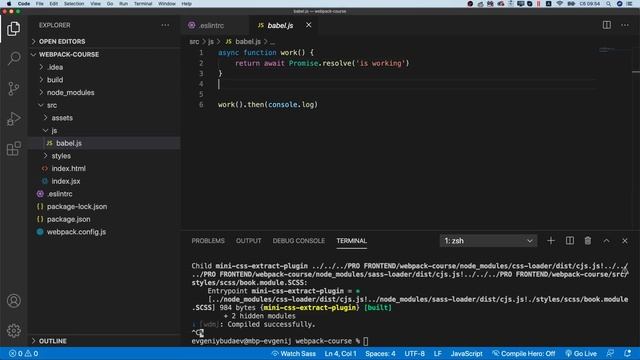640x360 pixels.
Task: Change encoding via UTF-8
Action: click(x=415, y=353)
